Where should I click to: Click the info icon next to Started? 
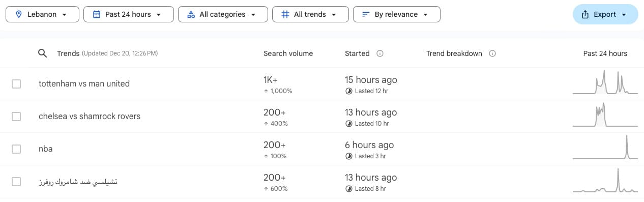379,53
